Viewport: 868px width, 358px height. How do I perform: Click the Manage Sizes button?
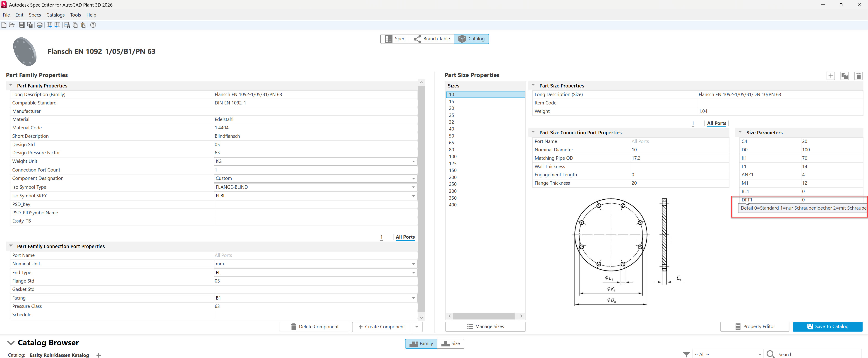point(485,327)
